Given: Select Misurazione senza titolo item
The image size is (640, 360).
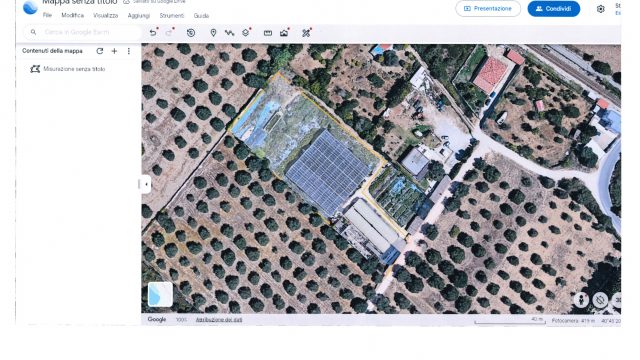Looking at the screenshot, I should [74, 69].
